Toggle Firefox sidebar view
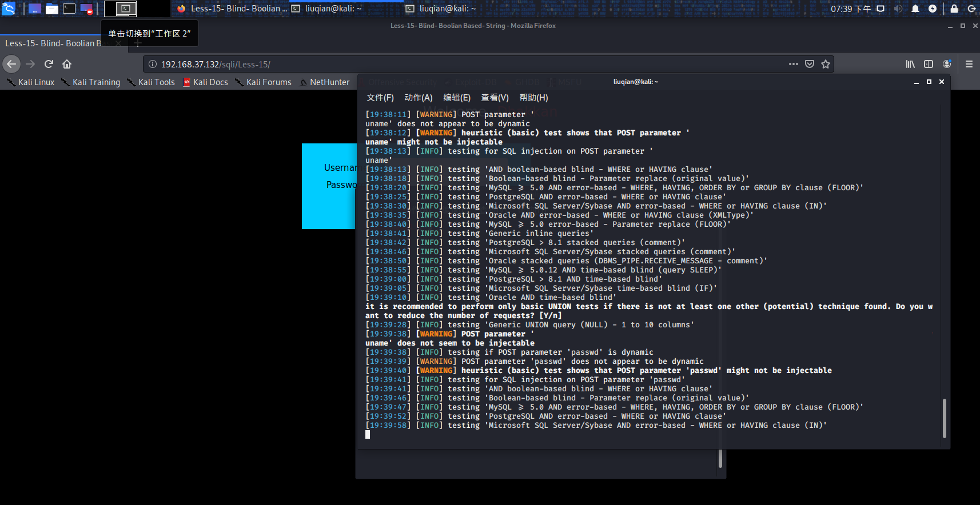Viewport: 980px width, 505px height. click(x=929, y=64)
